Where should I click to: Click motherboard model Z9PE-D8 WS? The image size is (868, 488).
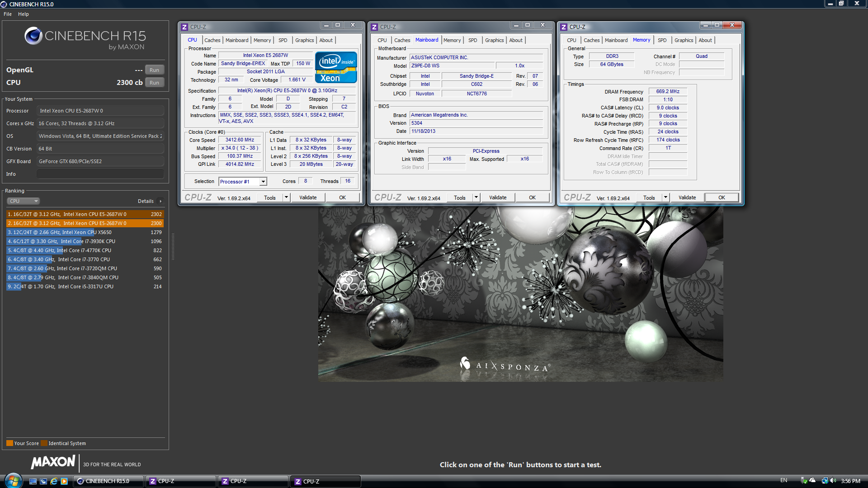452,66
